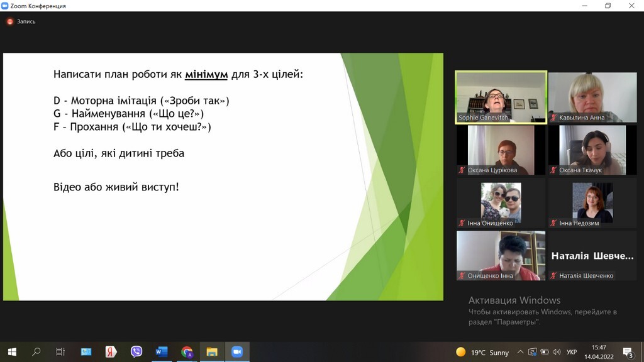Screen dimensions: 644x362
Task: Click the Zoom Конференция window title icon
Action: pos(5,6)
